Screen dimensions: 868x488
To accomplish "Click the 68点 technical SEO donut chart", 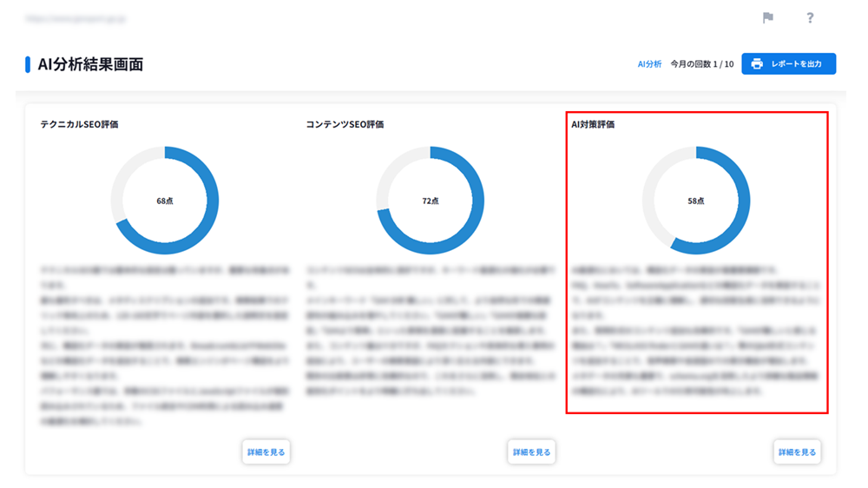I will coord(165,201).
